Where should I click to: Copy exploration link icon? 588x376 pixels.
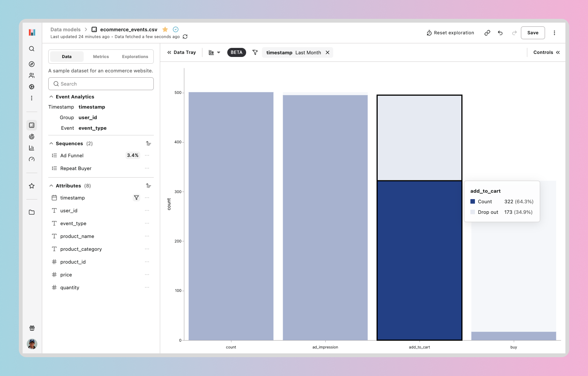[x=487, y=33]
